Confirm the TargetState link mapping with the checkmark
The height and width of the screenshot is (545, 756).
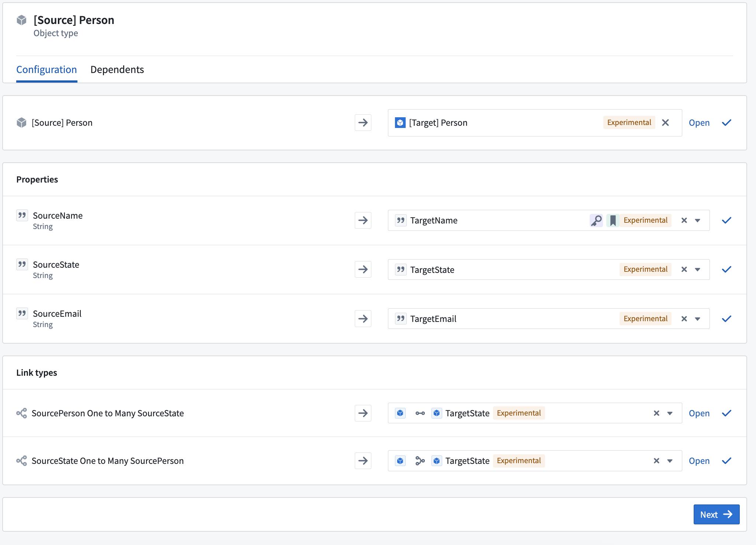pyautogui.click(x=726, y=413)
